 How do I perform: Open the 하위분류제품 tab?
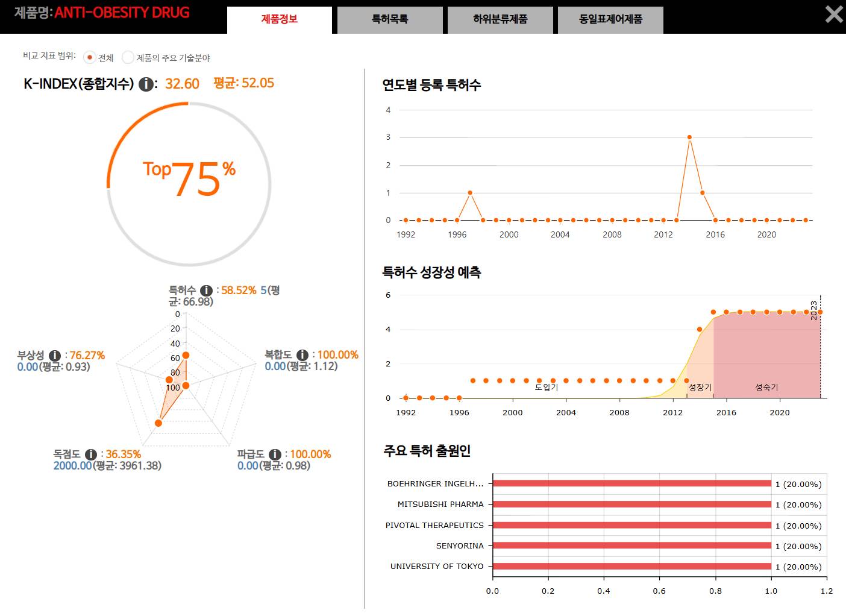[500, 20]
